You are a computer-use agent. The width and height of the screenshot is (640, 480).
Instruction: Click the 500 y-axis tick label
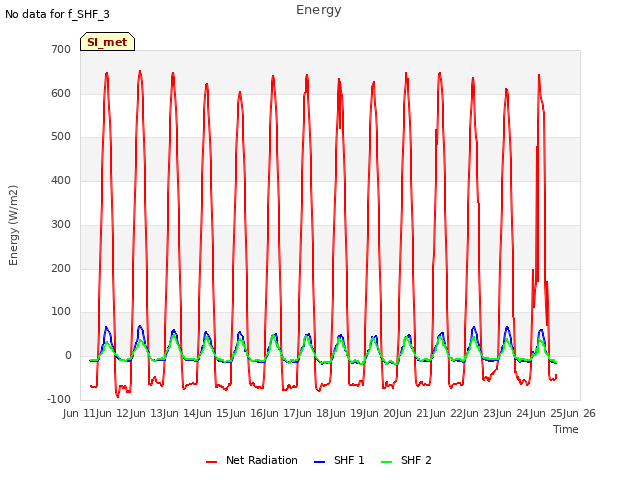tap(61, 137)
